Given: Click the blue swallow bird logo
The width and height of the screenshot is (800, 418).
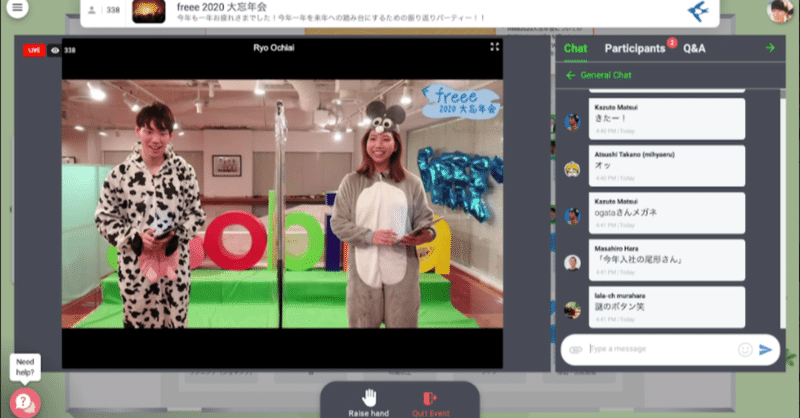Looking at the screenshot, I should point(698,11).
